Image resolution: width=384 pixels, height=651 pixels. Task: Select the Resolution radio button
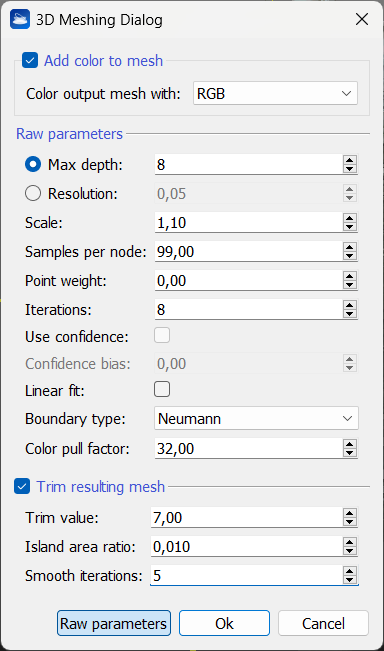tap(33, 193)
